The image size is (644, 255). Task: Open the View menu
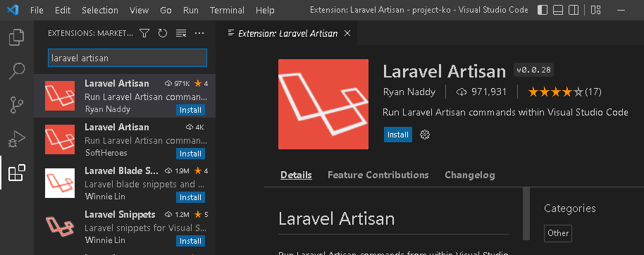click(139, 11)
